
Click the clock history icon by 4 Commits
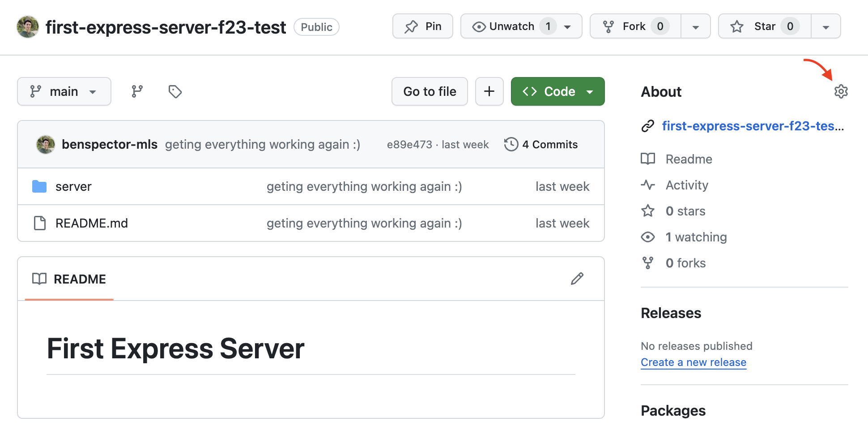coord(511,144)
